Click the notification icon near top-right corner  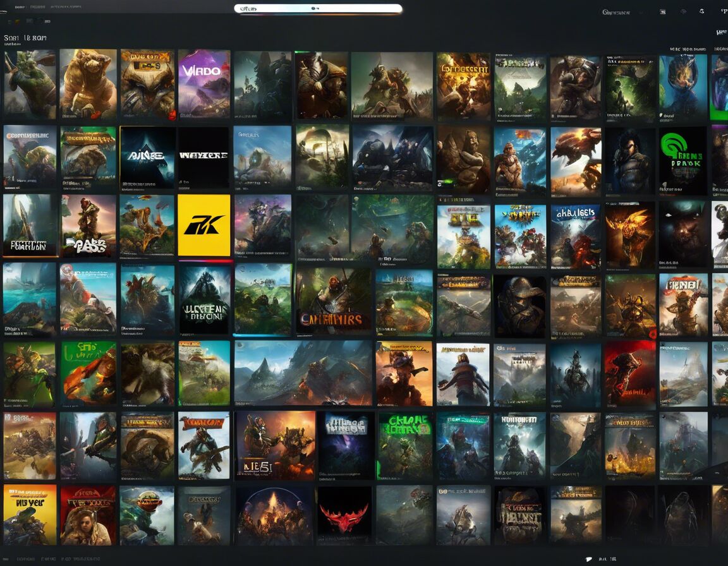click(702, 12)
